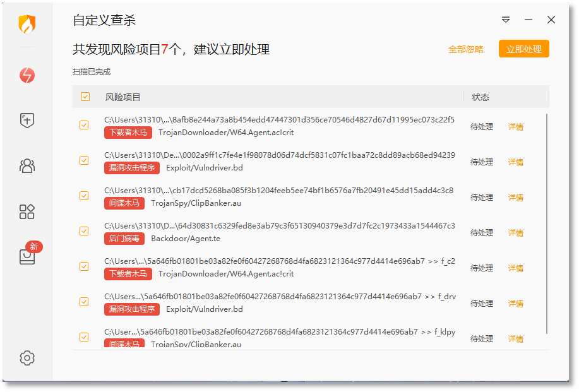Uncheck the 8afb8e244a73 file row checkbox

(x=84, y=125)
